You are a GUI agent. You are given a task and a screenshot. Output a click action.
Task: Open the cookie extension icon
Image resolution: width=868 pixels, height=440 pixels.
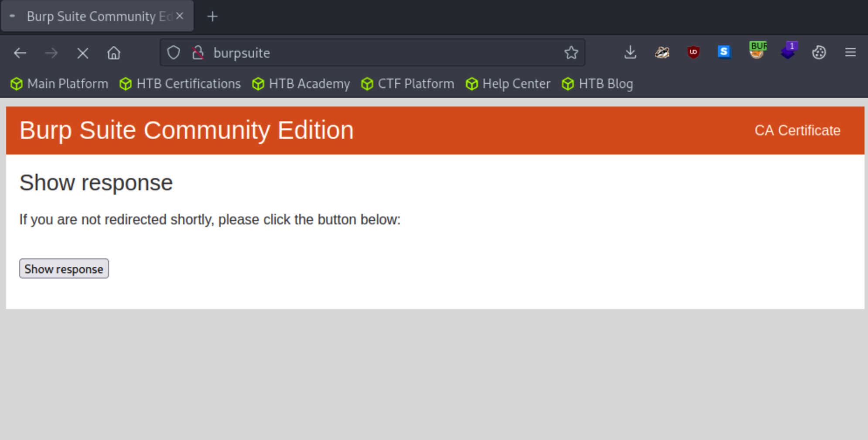[x=819, y=53]
